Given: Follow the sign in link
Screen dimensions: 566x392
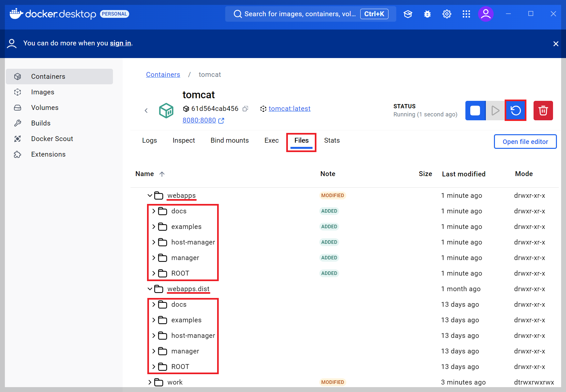Looking at the screenshot, I should click(x=120, y=43).
